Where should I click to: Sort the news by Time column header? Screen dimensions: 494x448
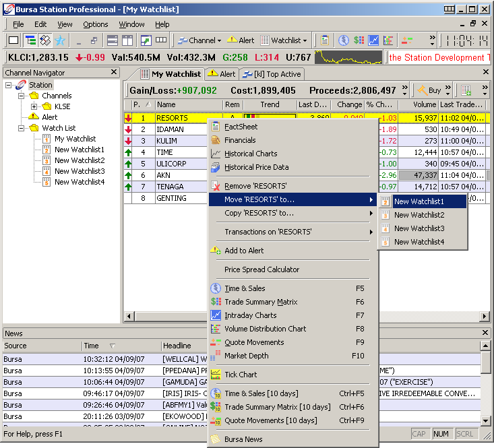(x=121, y=346)
